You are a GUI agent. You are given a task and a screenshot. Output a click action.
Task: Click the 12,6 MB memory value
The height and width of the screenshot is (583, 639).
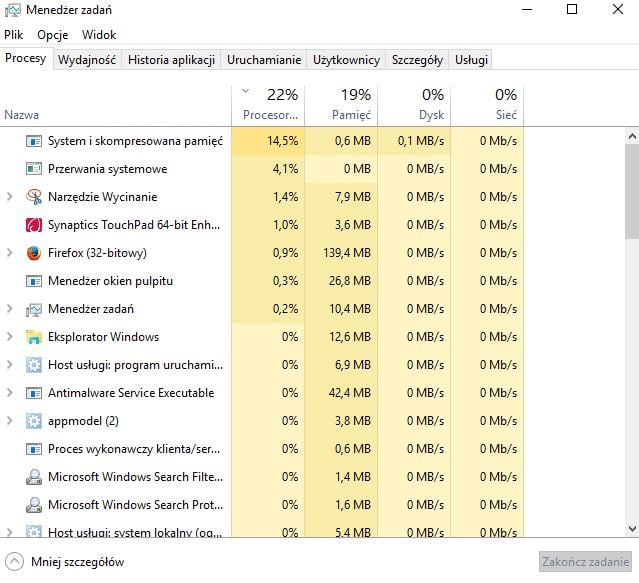(350, 337)
